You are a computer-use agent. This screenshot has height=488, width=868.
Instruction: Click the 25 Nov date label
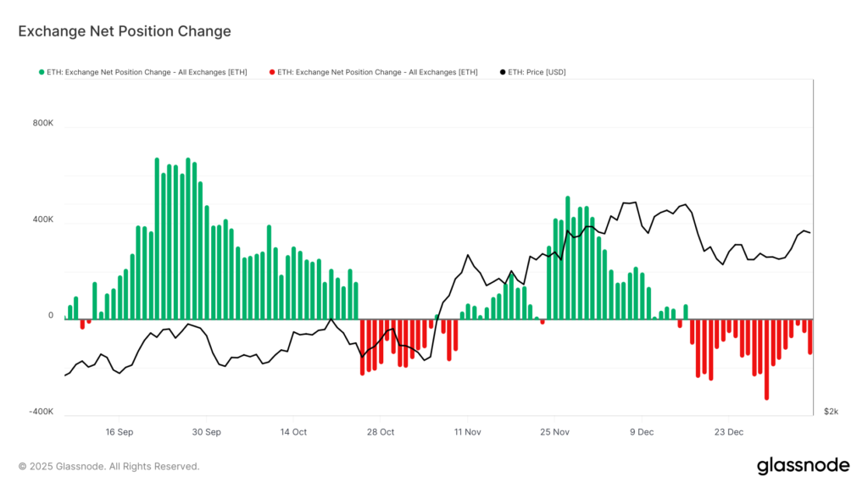(554, 431)
